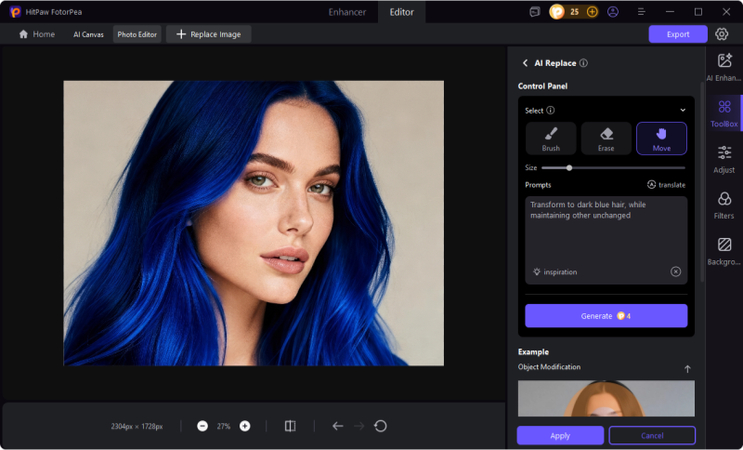
Task: Click the translate link
Action: click(x=666, y=185)
